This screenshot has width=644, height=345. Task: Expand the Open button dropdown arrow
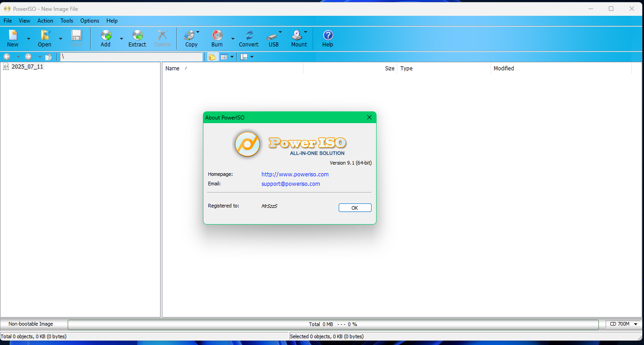point(60,39)
